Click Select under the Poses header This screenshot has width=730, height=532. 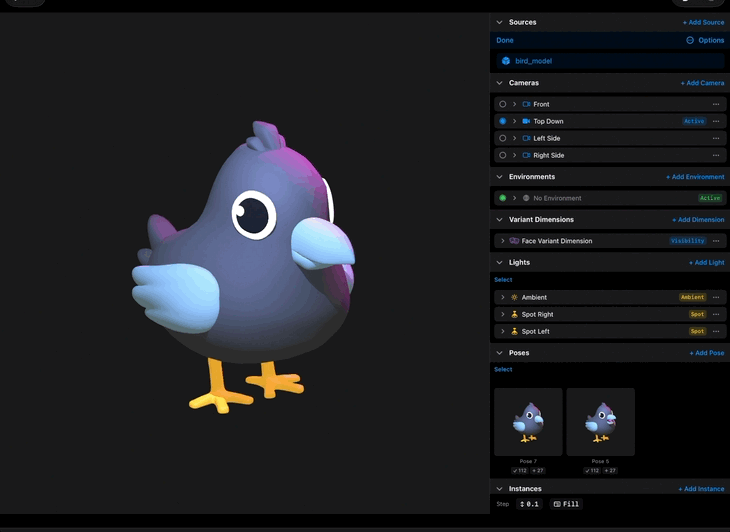(503, 370)
